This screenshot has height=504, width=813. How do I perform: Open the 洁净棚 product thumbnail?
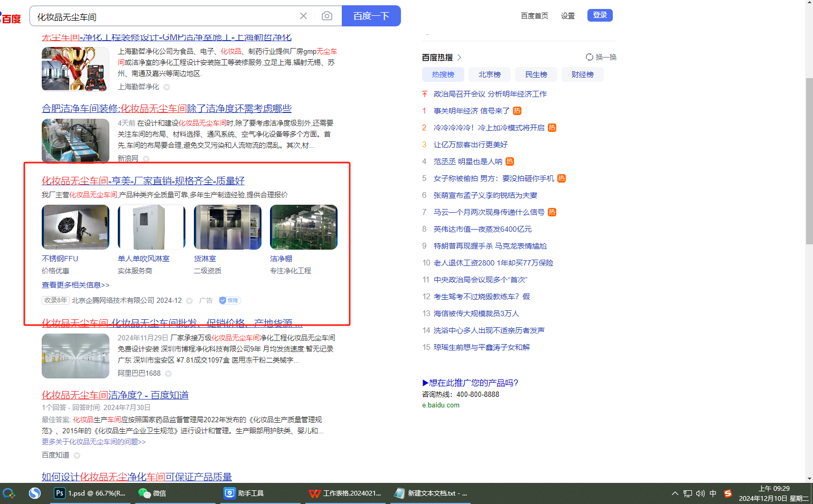pyautogui.click(x=304, y=227)
